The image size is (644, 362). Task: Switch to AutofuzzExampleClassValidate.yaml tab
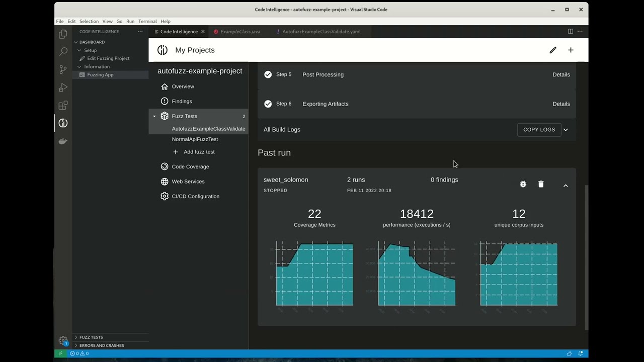click(x=321, y=31)
